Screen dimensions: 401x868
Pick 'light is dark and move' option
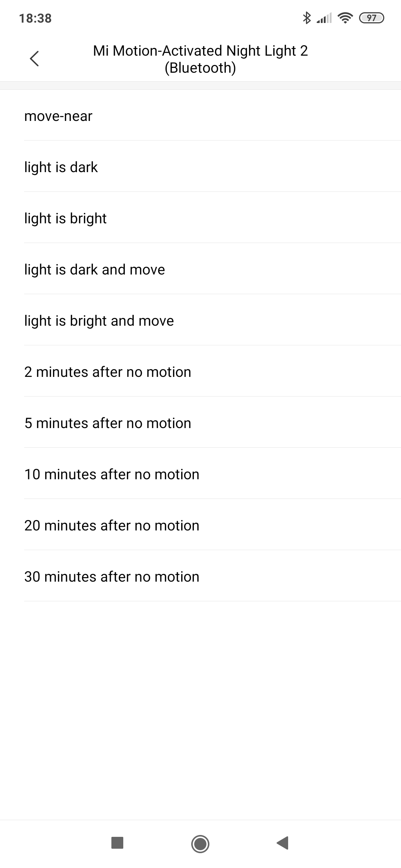click(x=200, y=270)
